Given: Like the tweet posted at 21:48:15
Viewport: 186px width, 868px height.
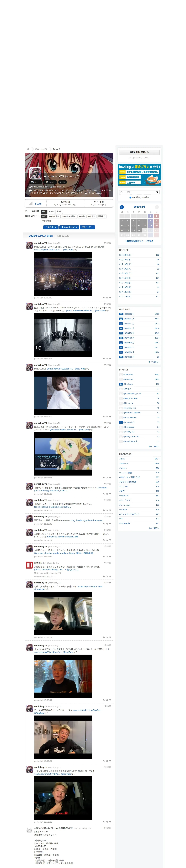Looking at the screenshot, I should click(x=110, y=494).
